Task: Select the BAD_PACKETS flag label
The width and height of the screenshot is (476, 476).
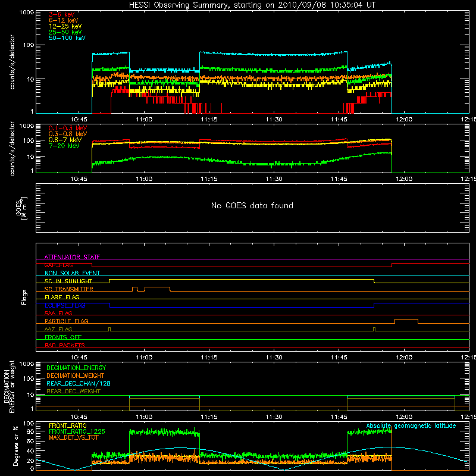Action: [65, 345]
